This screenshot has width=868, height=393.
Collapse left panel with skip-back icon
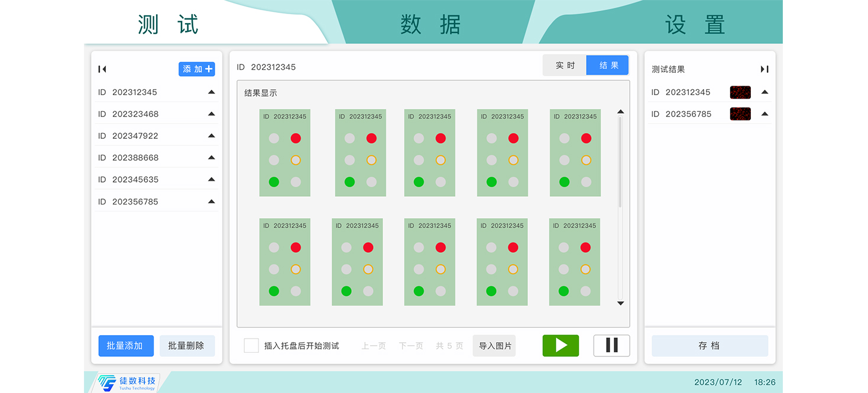[102, 69]
